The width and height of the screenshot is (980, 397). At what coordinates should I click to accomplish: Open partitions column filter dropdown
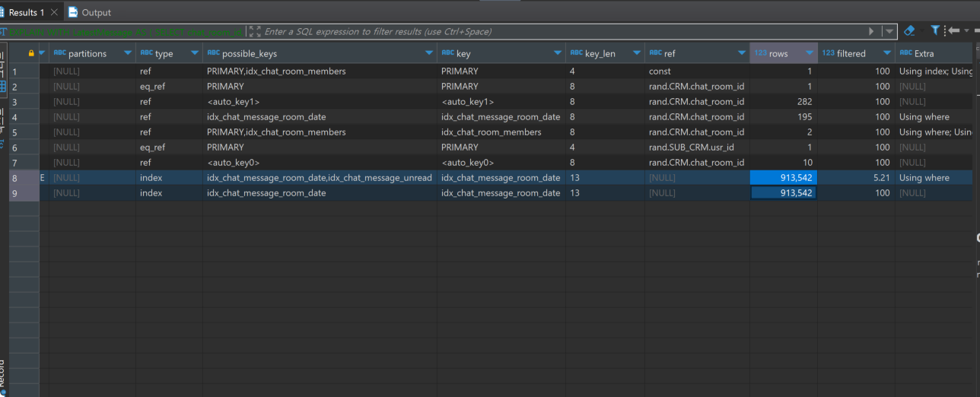[x=127, y=53]
